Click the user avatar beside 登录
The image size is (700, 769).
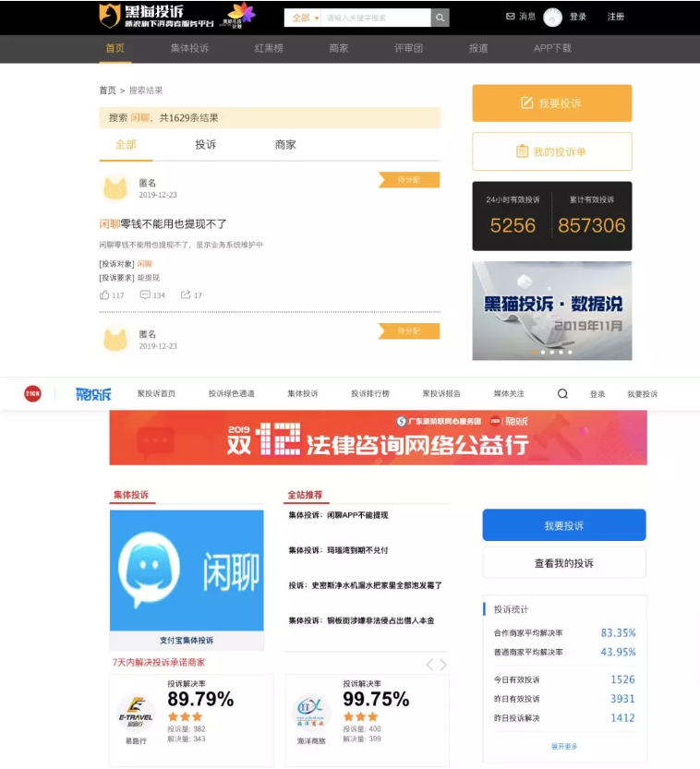(552, 18)
